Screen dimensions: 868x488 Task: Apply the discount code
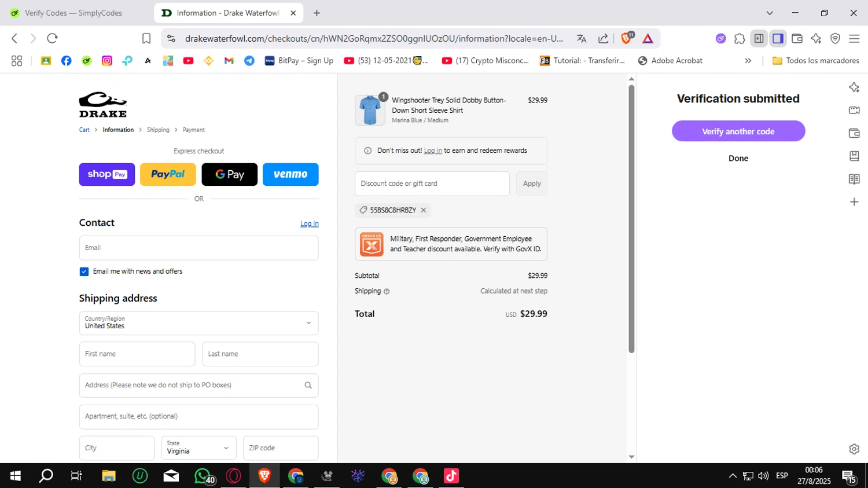[532, 184]
